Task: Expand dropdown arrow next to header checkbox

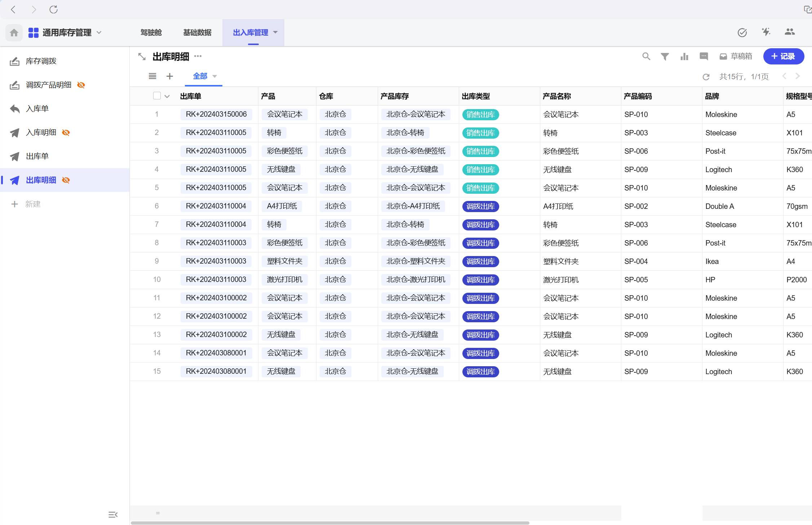Action: pos(167,97)
